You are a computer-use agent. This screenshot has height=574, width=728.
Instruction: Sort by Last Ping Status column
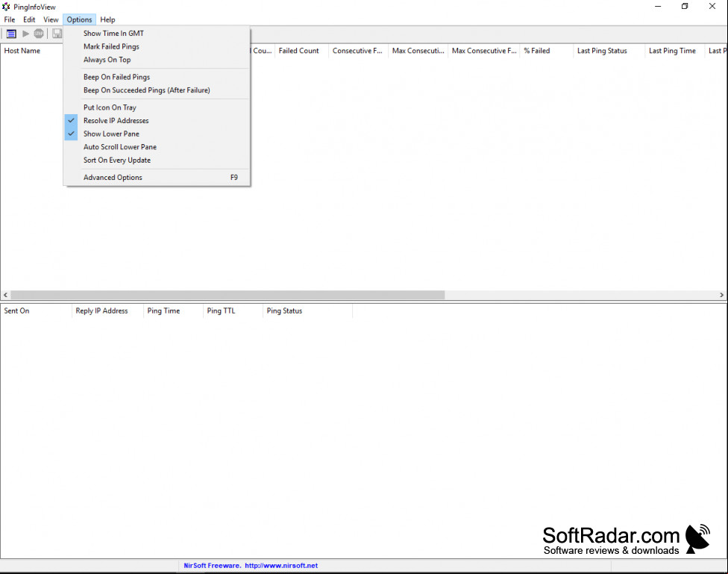click(x=609, y=51)
